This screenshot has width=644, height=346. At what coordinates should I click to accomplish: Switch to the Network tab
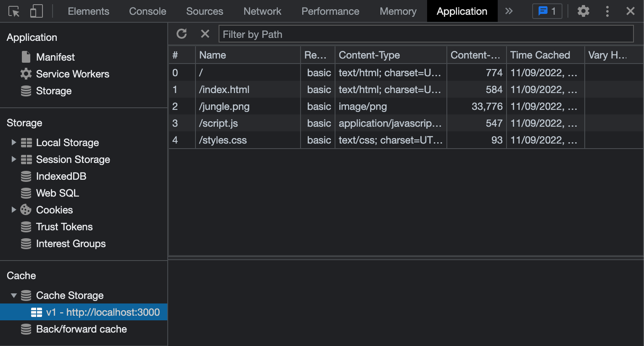coord(262,11)
